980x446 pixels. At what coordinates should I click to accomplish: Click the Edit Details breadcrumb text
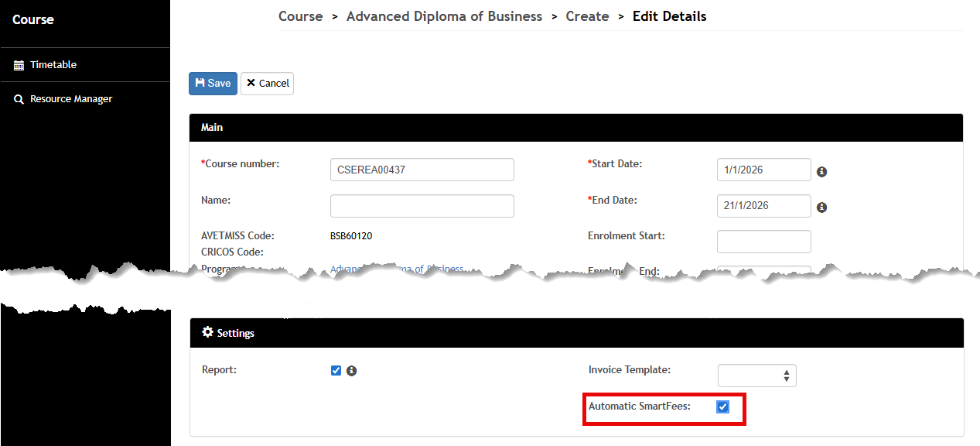(669, 16)
